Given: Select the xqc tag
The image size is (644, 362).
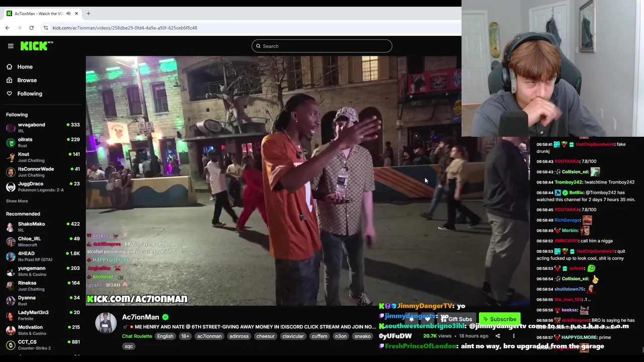Looking at the screenshot, I should point(129,346).
